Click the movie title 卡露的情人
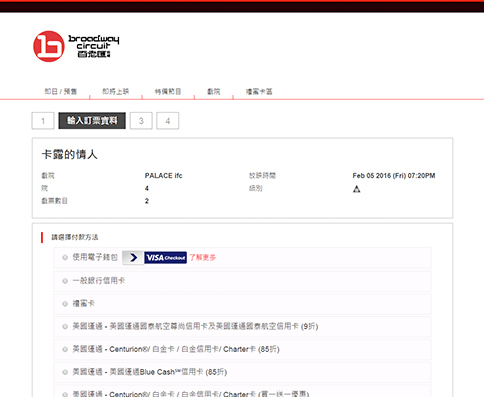The width and height of the screenshot is (484, 397). (70, 155)
